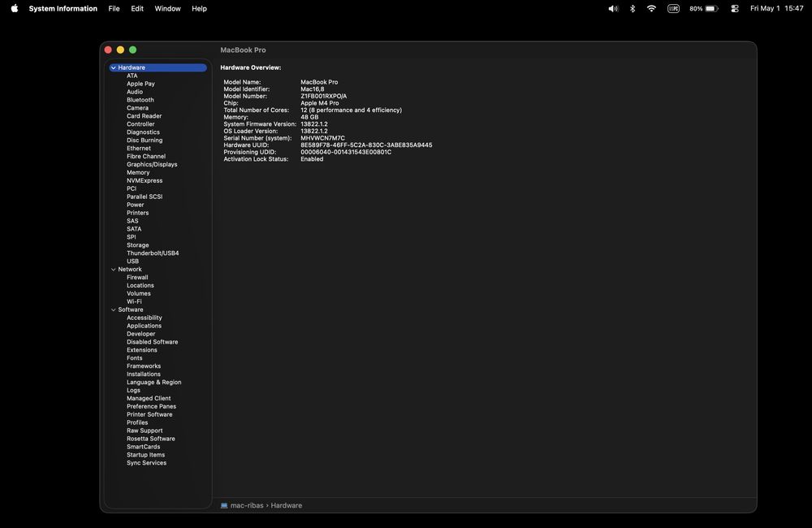Click the serial number value MHVWCN7M7C

(x=322, y=138)
